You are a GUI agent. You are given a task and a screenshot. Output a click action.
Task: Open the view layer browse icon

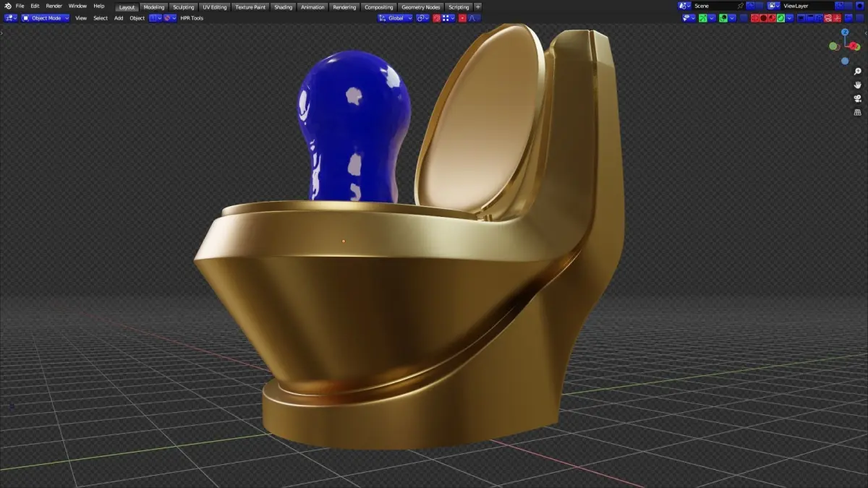(773, 6)
